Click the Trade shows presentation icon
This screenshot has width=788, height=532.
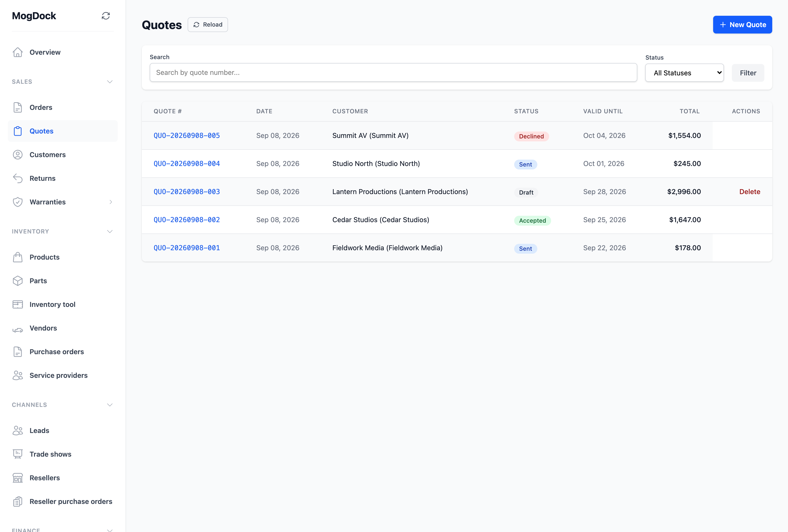click(x=18, y=454)
